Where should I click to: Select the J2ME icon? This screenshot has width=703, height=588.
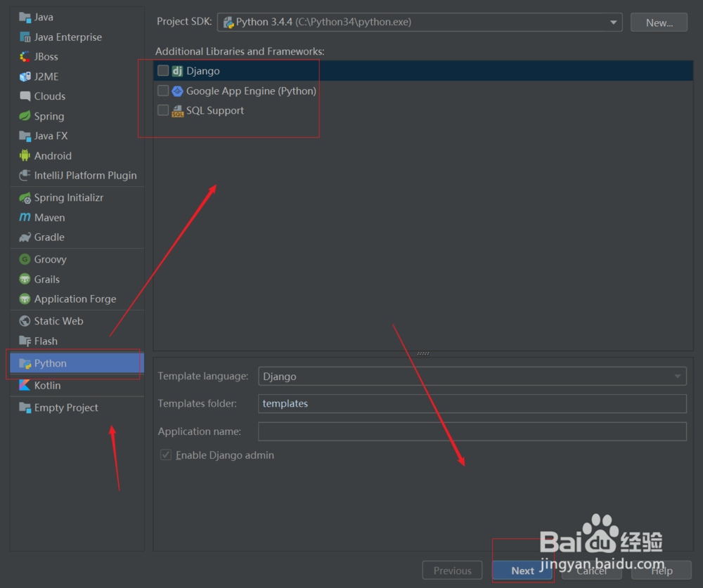pyautogui.click(x=25, y=77)
